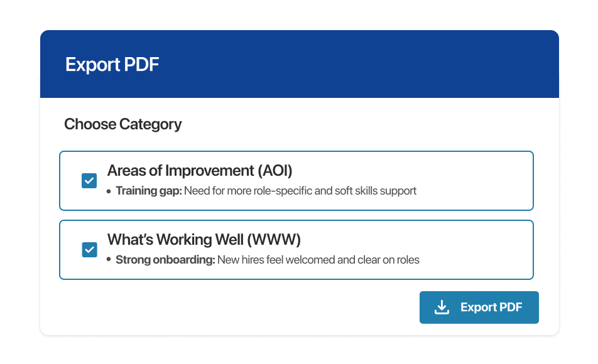Click bullet point before Strong onboarding

(x=109, y=259)
